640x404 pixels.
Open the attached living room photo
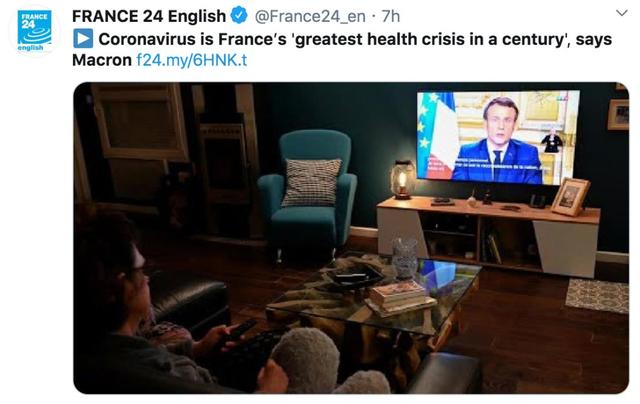click(x=351, y=238)
